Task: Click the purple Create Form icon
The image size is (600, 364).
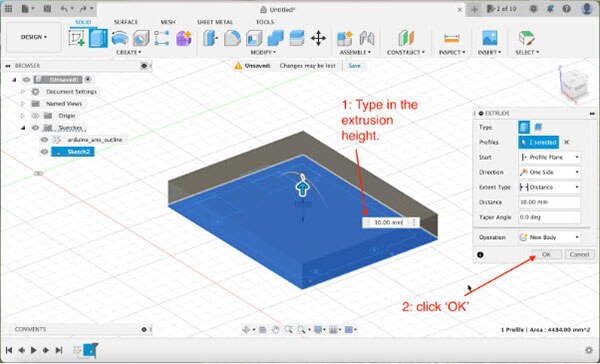Action: coord(184,38)
